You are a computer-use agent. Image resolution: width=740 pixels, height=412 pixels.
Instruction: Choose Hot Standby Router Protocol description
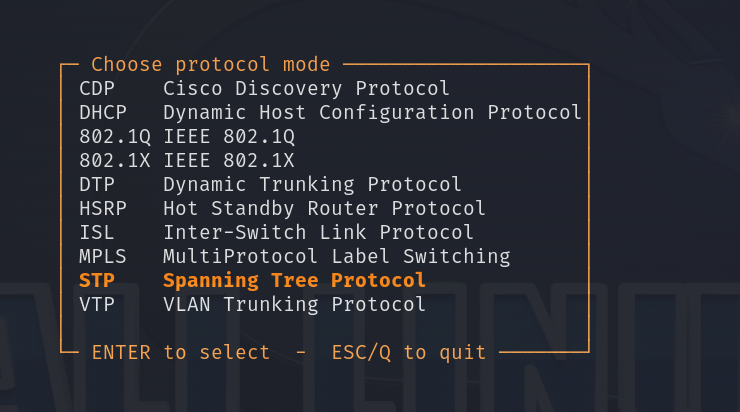click(x=324, y=209)
